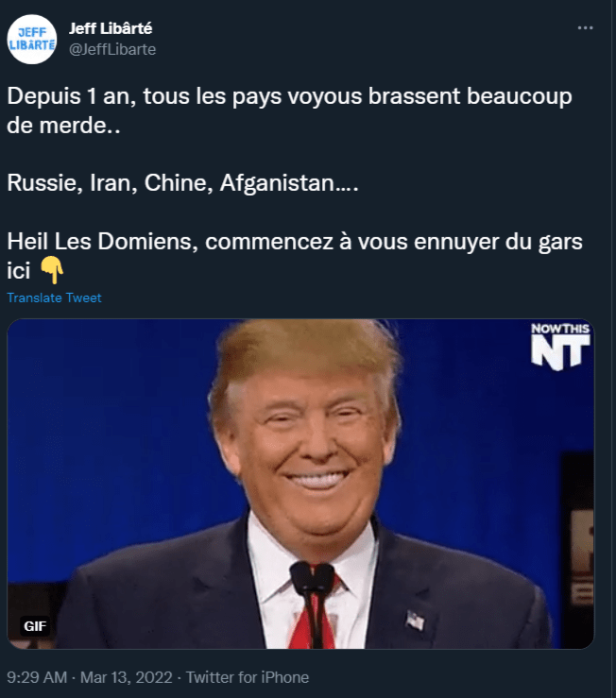Open the Jeff Libârté display name
Image resolution: width=616 pixels, height=698 pixels.
(x=111, y=28)
